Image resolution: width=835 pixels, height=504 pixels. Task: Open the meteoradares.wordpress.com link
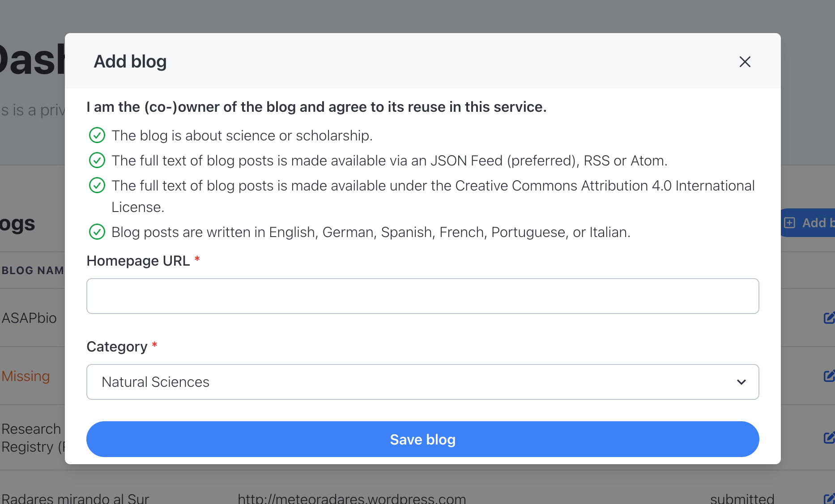[352, 498]
